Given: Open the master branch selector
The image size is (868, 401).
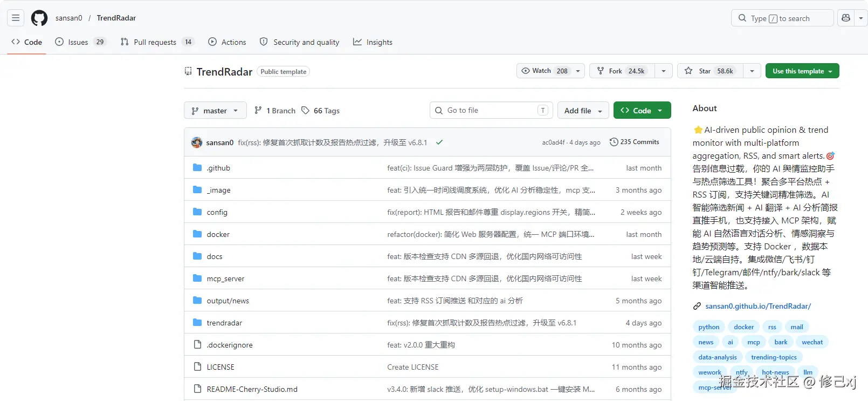Looking at the screenshot, I should pos(215,111).
